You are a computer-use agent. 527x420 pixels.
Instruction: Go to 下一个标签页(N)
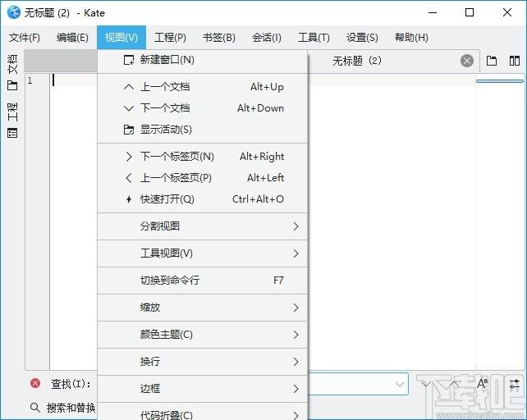pos(202,157)
